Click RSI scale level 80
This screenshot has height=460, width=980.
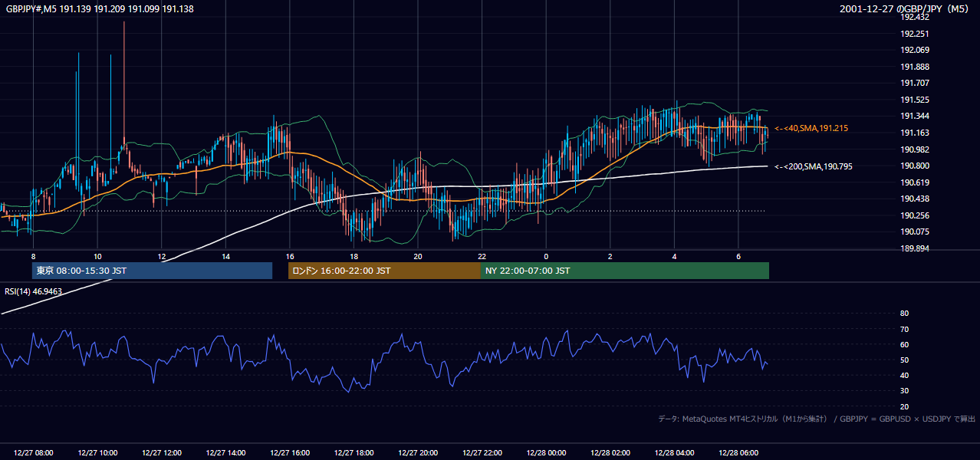(x=904, y=314)
